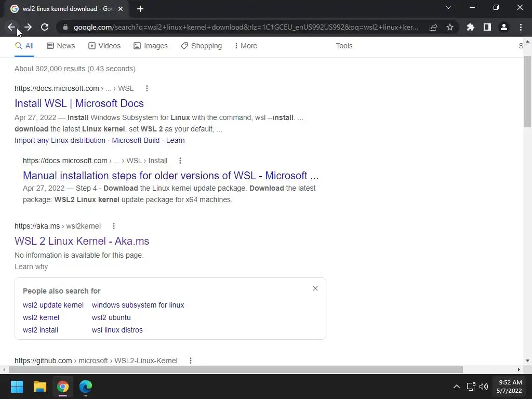Show hidden system tray icons
Viewport: 532px width, 399px height.
point(457,387)
